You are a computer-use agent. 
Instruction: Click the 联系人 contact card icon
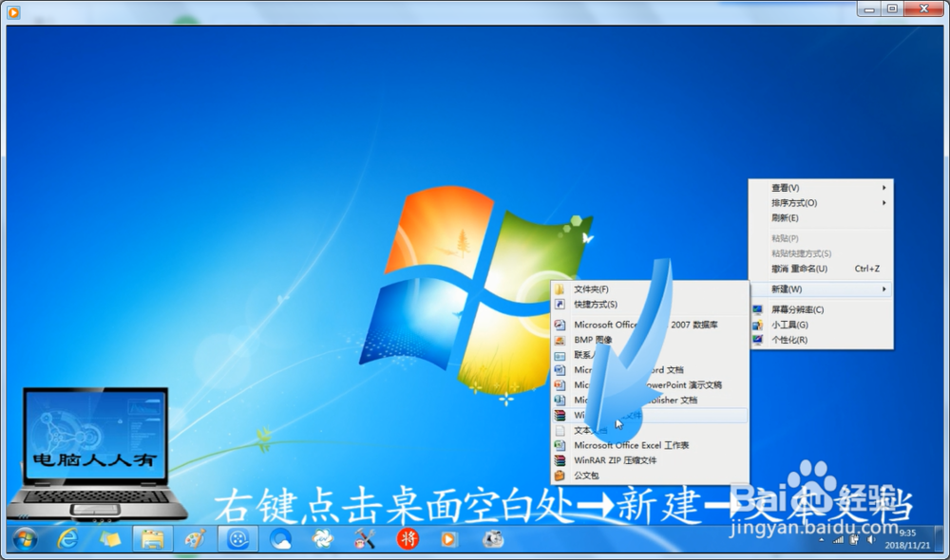click(x=560, y=355)
